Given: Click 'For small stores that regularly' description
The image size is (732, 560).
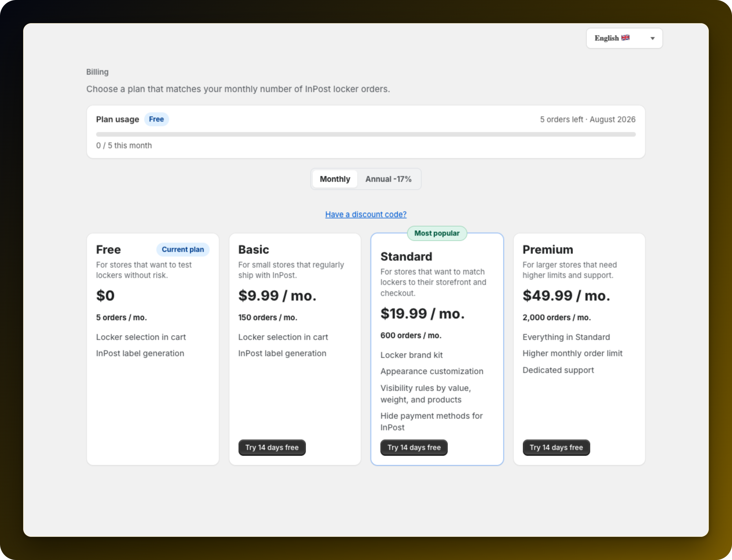Looking at the screenshot, I should click(x=291, y=270).
